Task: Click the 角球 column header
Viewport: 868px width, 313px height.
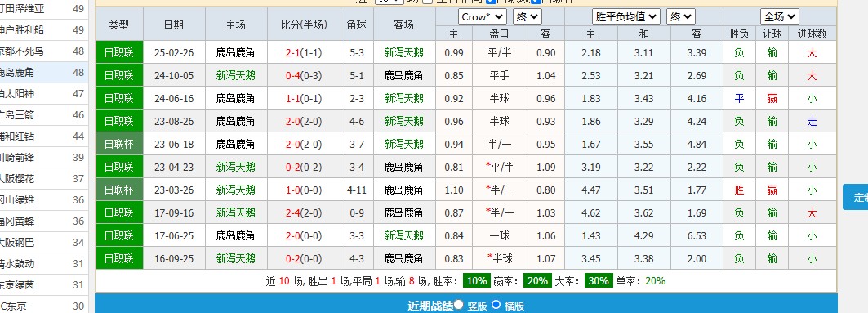Action: 357,25
